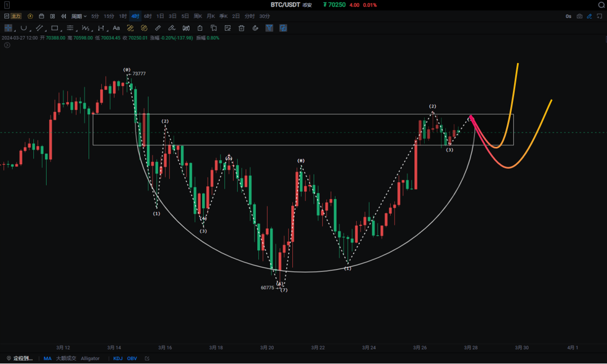607x364 pixels.
Task: Select the rectangle shape drawing tool
Action: click(x=55, y=28)
